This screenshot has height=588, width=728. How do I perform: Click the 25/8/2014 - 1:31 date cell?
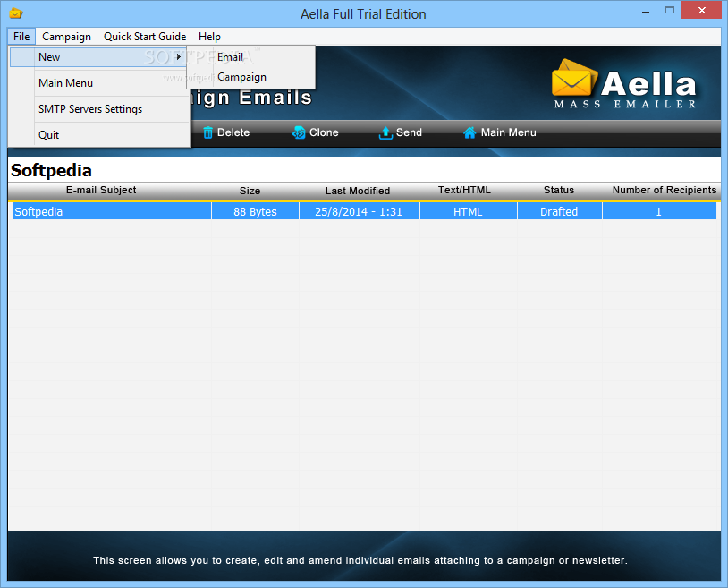(359, 211)
